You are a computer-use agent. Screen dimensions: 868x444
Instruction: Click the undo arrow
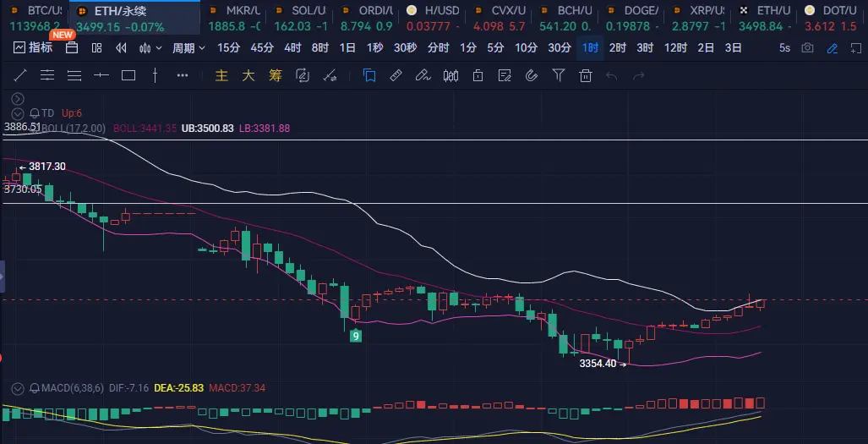(x=612, y=75)
